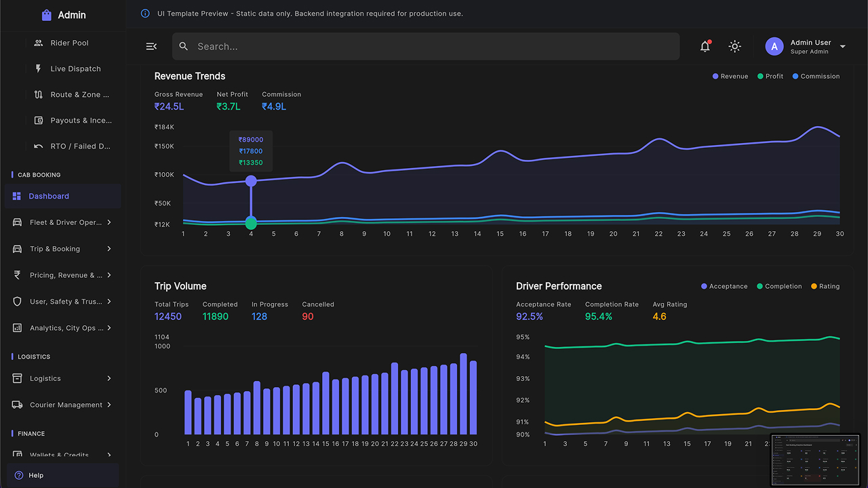Click the page preview thumbnail
This screenshot has height=488, width=868.
(815, 460)
